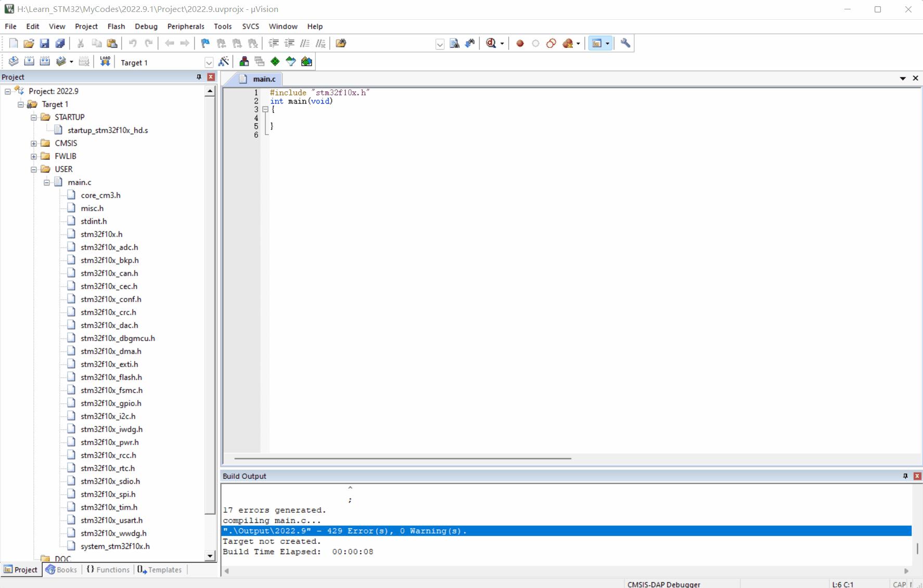The width and height of the screenshot is (923, 588).
Task: Rebuild all target files
Action: pyautogui.click(x=45, y=61)
